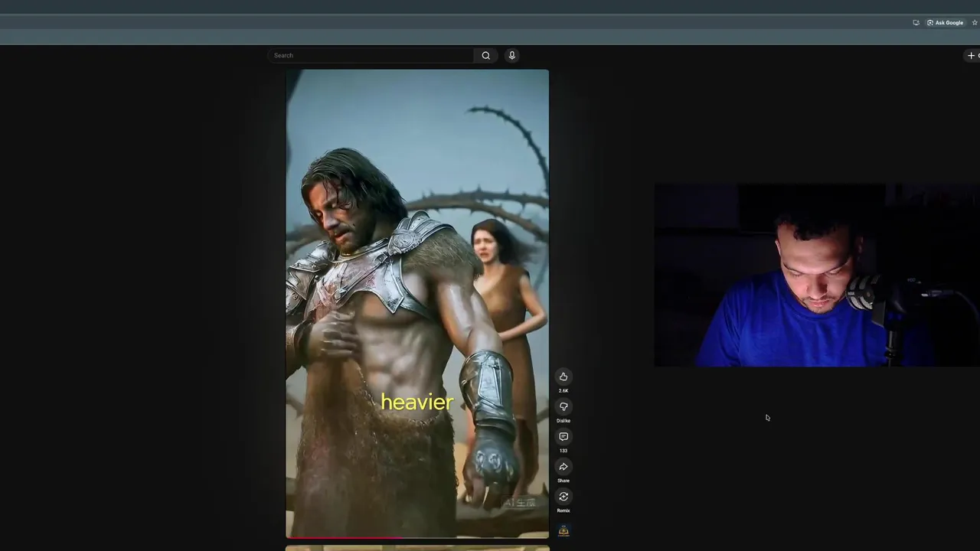The width and height of the screenshot is (980, 551).
Task: Share the Shorts video
Action: (x=563, y=467)
